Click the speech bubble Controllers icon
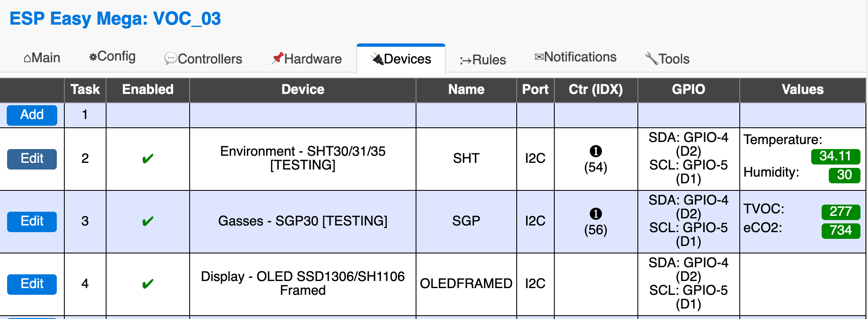The height and width of the screenshot is (319, 868). [x=170, y=59]
